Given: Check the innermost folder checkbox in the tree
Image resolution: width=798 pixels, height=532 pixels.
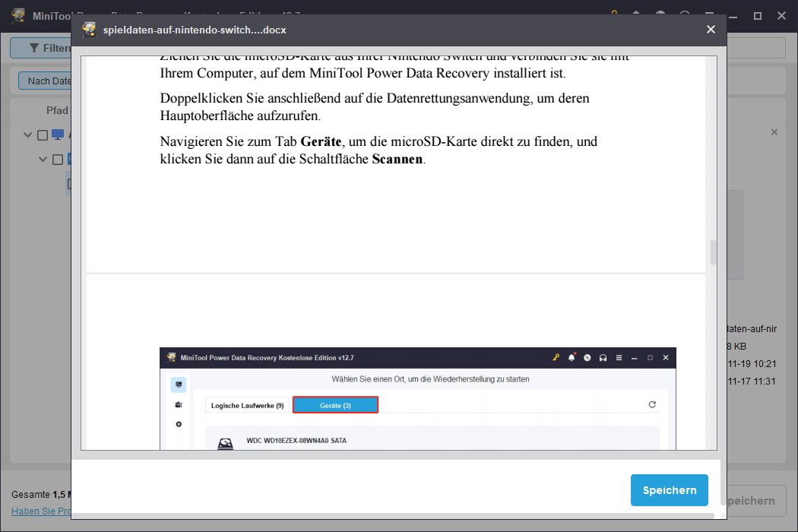Looking at the screenshot, I should click(x=69, y=184).
